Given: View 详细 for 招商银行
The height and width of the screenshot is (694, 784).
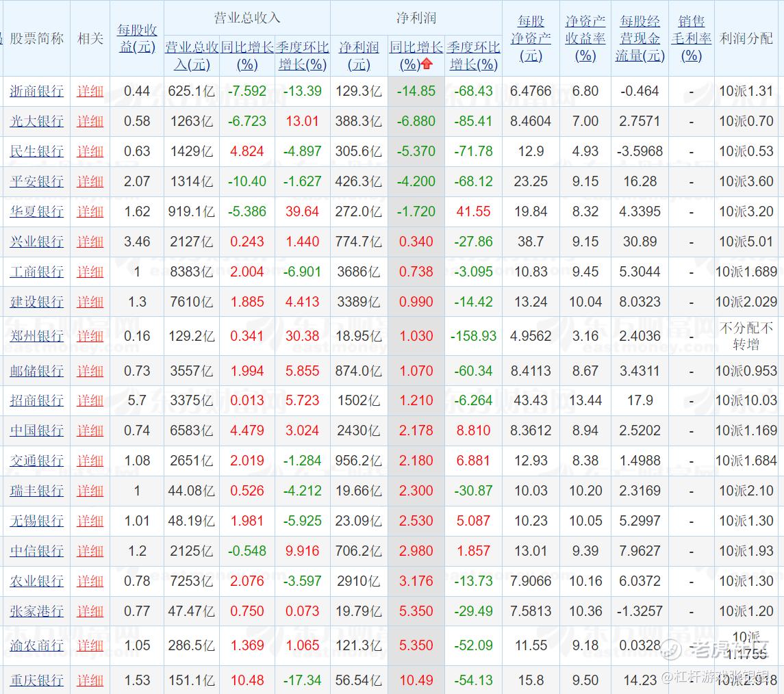Looking at the screenshot, I should 90,400.
